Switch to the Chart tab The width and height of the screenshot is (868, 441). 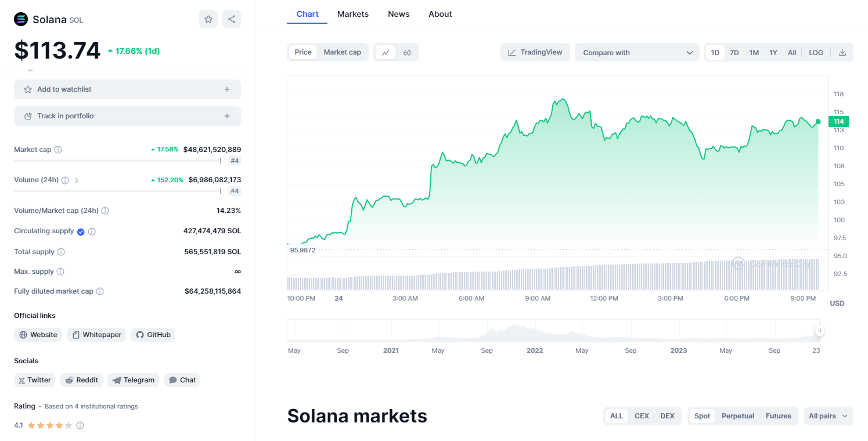(307, 14)
